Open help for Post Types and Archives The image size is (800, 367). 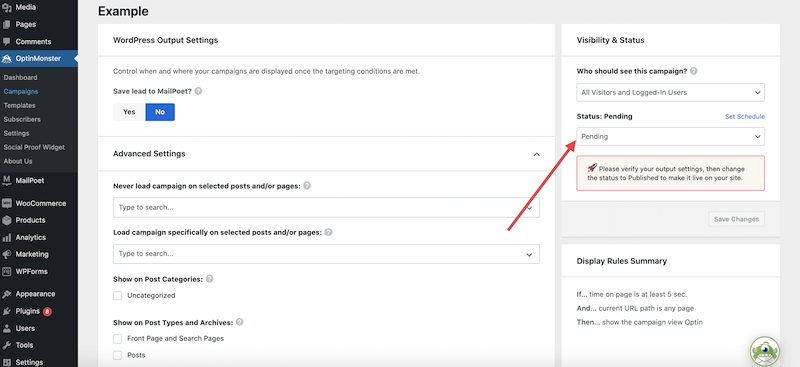click(x=239, y=323)
